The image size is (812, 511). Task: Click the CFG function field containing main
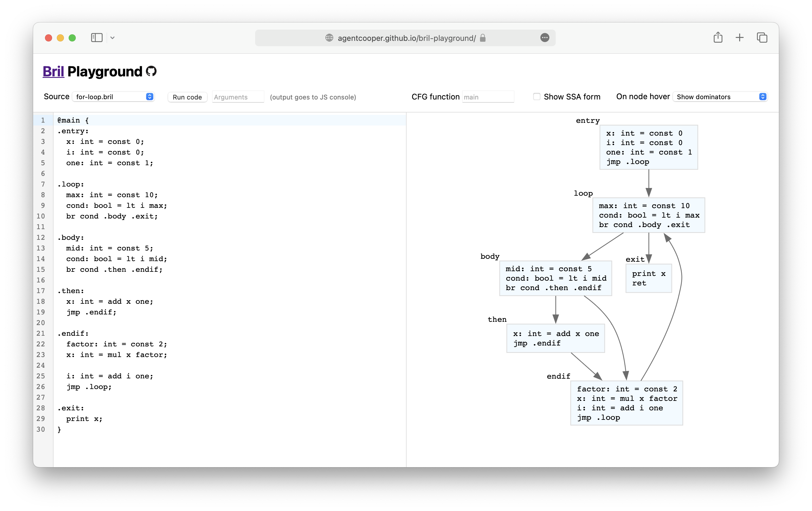pyautogui.click(x=488, y=97)
